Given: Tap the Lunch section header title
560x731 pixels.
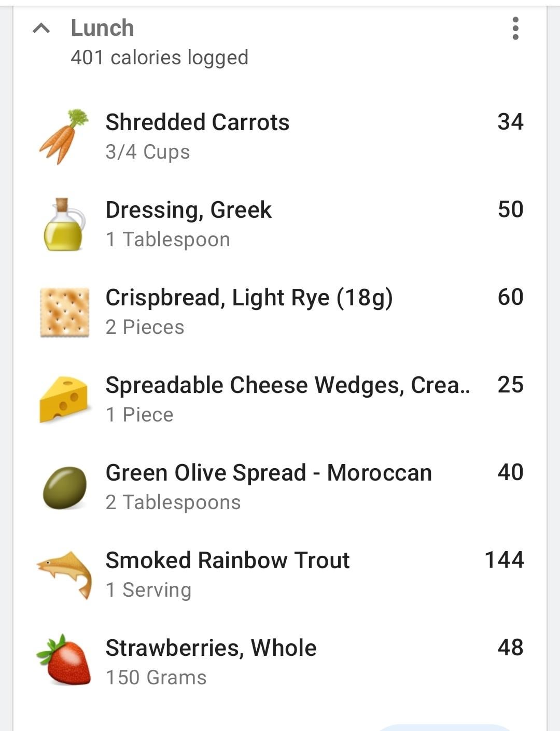Looking at the screenshot, I should coord(102,28).
